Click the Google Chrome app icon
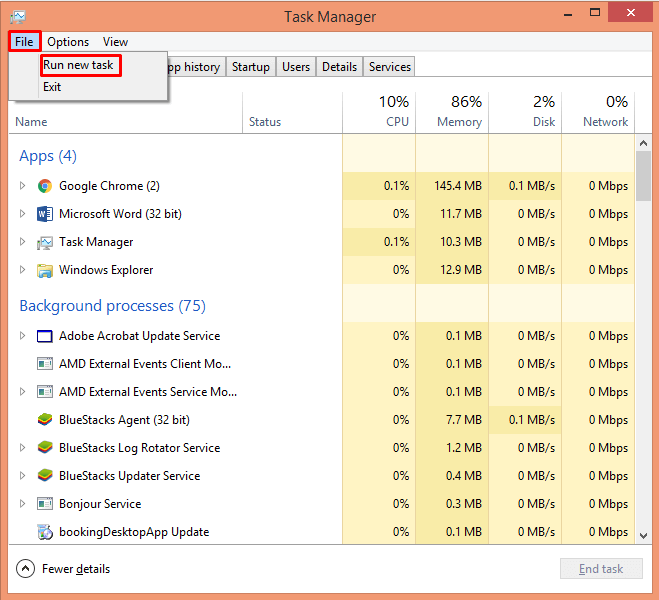The width and height of the screenshot is (659, 600). 45,186
